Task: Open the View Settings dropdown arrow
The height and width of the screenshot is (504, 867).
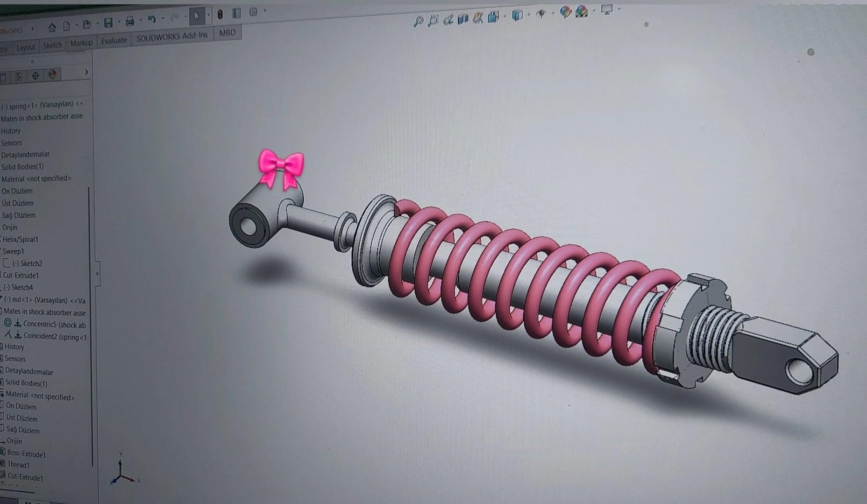Action: point(619,9)
